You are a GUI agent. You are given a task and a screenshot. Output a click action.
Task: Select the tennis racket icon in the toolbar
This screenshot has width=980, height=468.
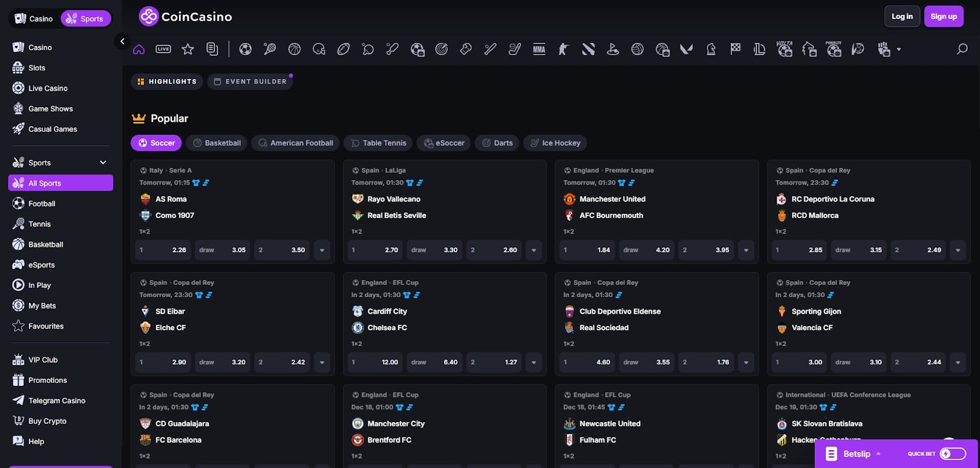coord(270,49)
